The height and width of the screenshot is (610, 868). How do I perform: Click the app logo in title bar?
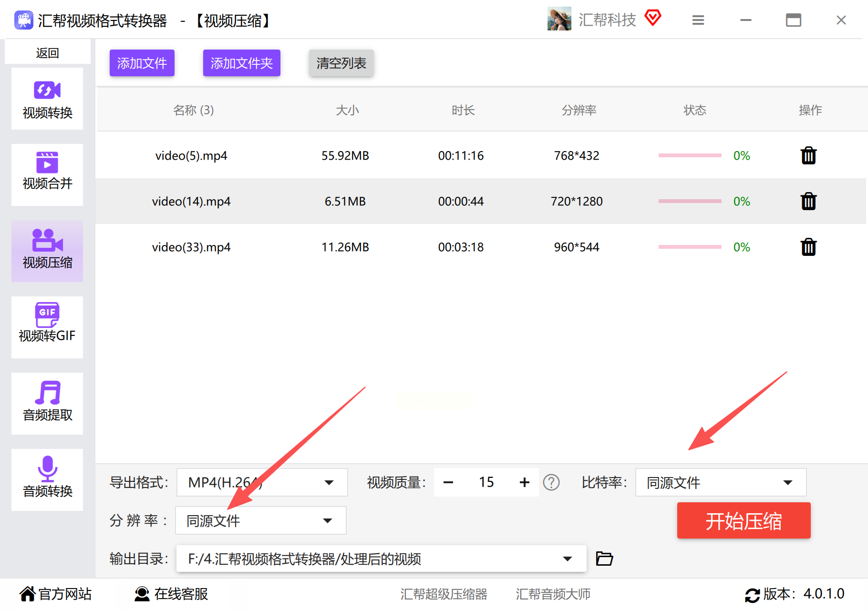click(24, 20)
